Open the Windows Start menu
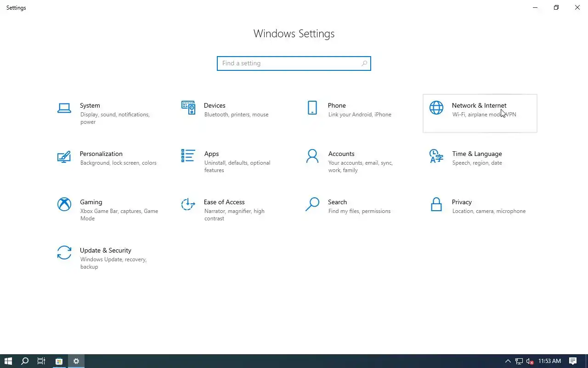 [x=8, y=361]
